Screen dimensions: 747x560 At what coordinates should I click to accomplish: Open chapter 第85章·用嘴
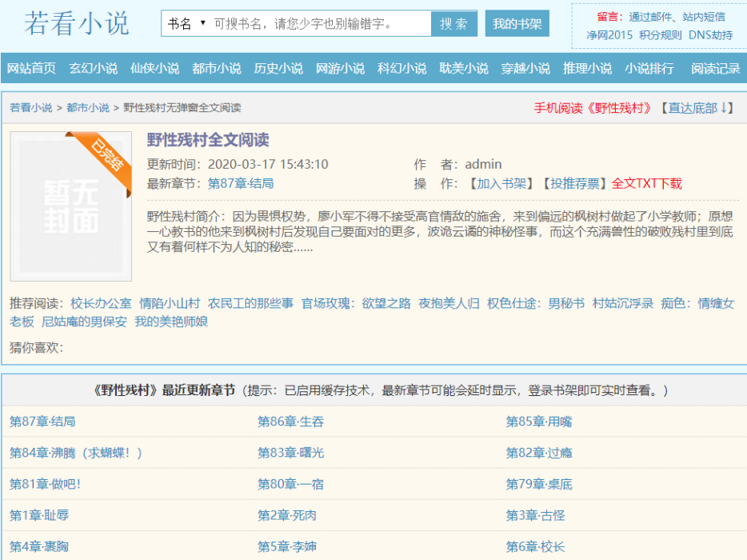(x=539, y=422)
